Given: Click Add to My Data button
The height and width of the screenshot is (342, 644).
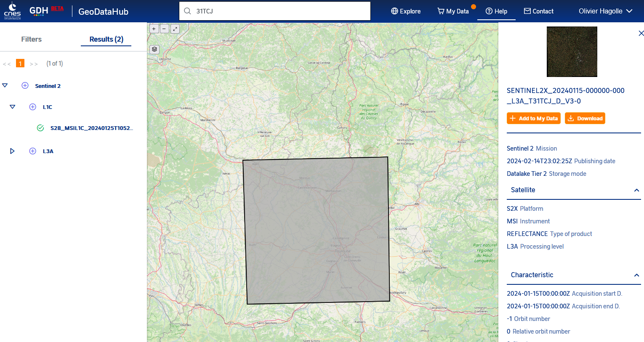Looking at the screenshot, I should point(533,118).
